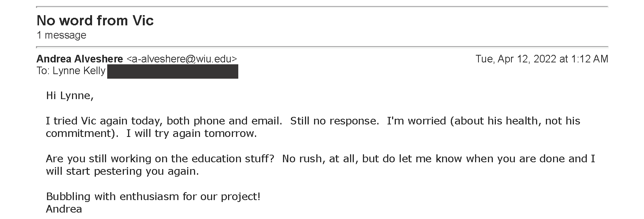This screenshot has height=219, width=644.
Task: Click the 'Hi Lynne,' greeting line
Action: pyautogui.click(x=70, y=96)
